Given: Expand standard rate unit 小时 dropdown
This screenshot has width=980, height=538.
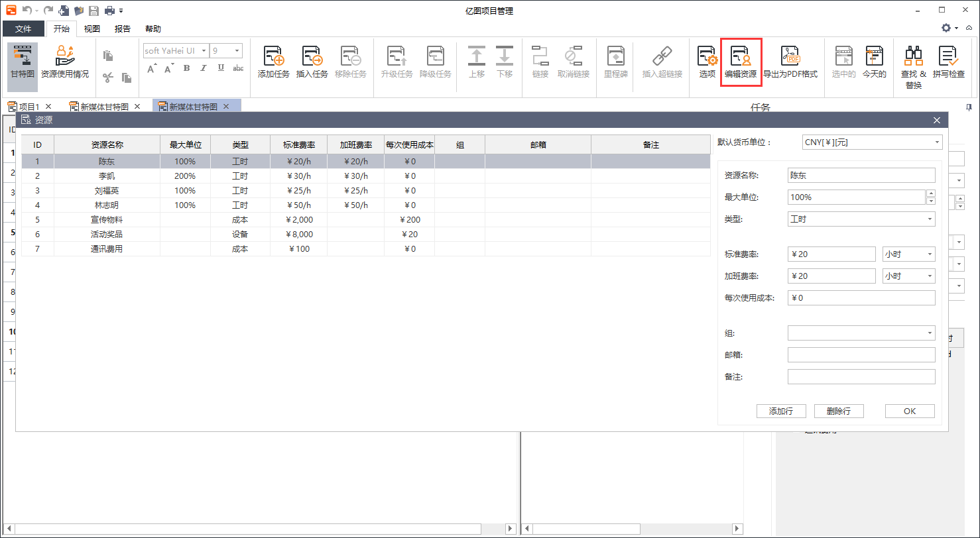Looking at the screenshot, I should (908, 254).
